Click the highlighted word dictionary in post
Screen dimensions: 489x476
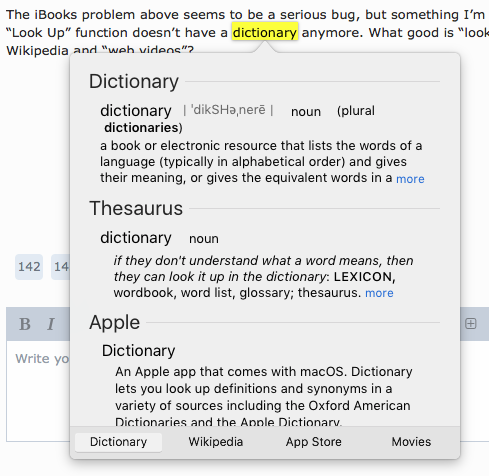pyautogui.click(x=265, y=32)
